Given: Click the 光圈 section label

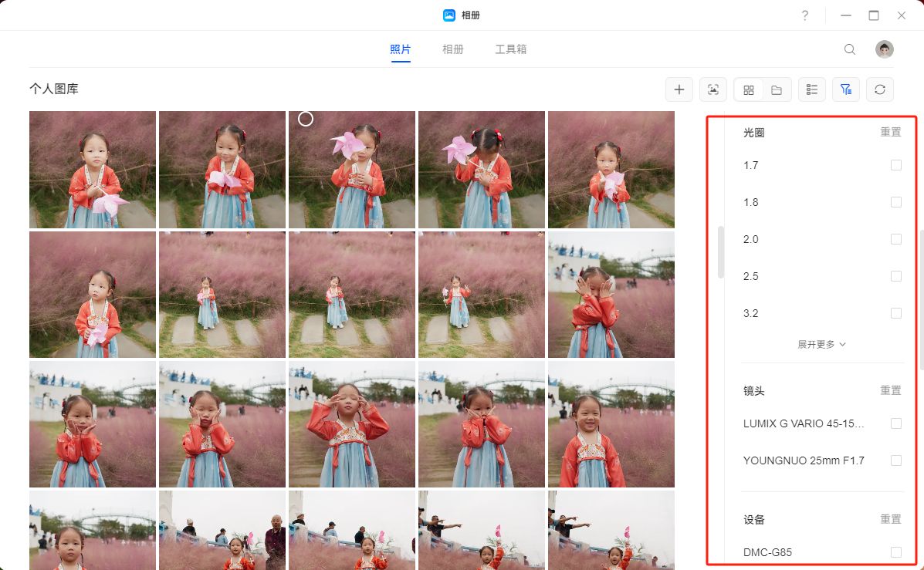Looking at the screenshot, I should click(x=753, y=133).
